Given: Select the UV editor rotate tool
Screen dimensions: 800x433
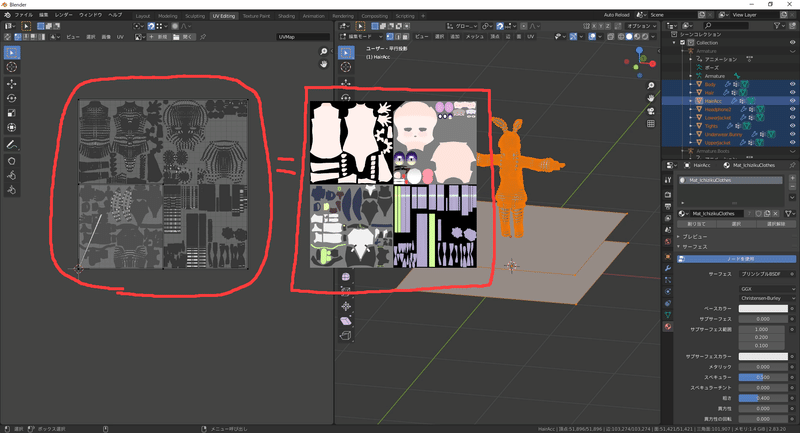Looking at the screenshot, I should coord(11,98).
